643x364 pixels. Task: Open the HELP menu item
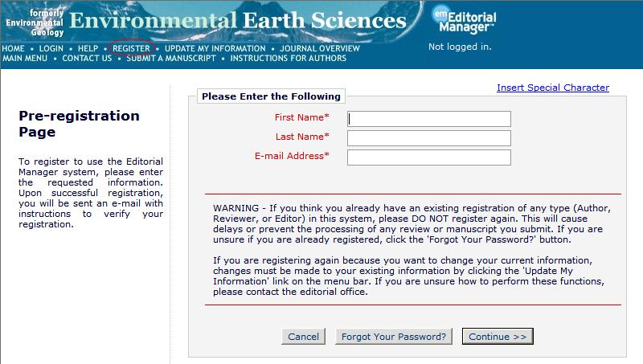coord(88,48)
